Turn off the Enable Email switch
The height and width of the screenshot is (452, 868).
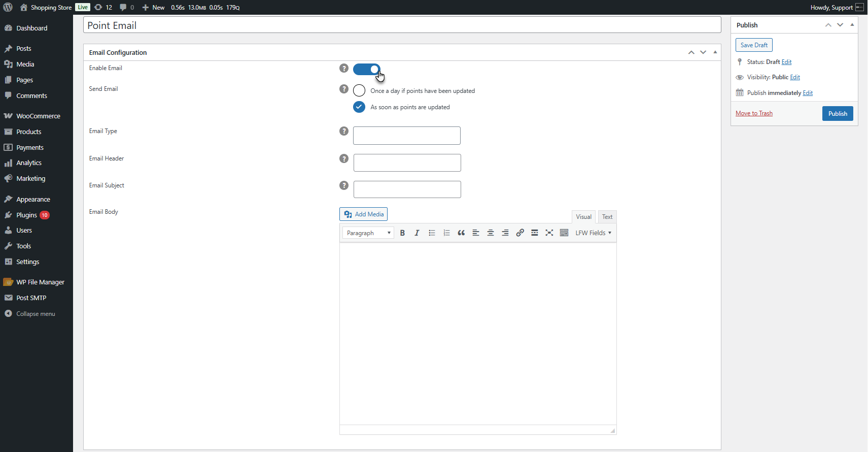(367, 69)
